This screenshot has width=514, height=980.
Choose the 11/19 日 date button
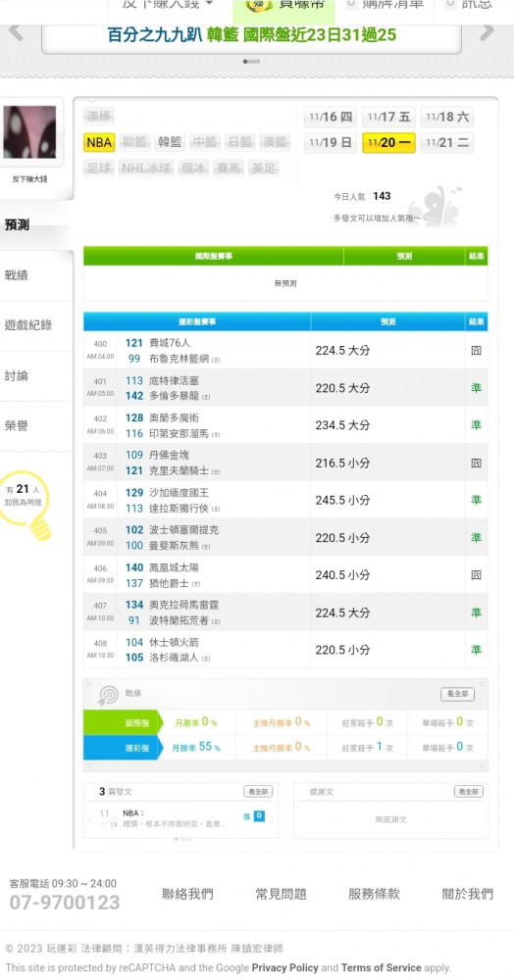[331, 142]
